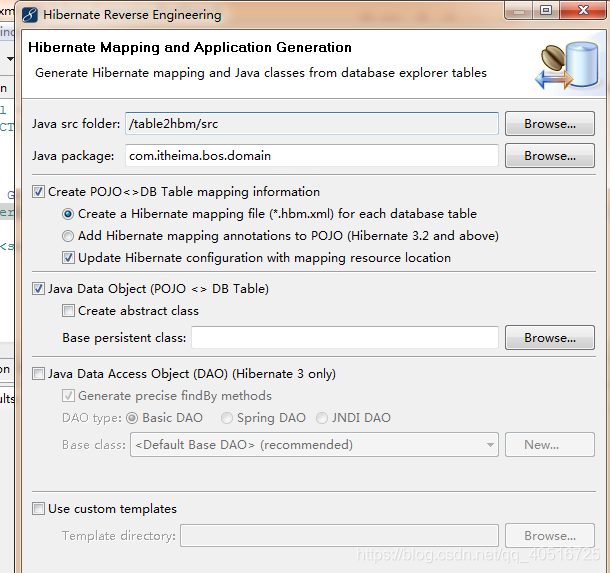Select Create a Hibernate mapping file option
The width and height of the screenshot is (610, 573).
pos(68,214)
